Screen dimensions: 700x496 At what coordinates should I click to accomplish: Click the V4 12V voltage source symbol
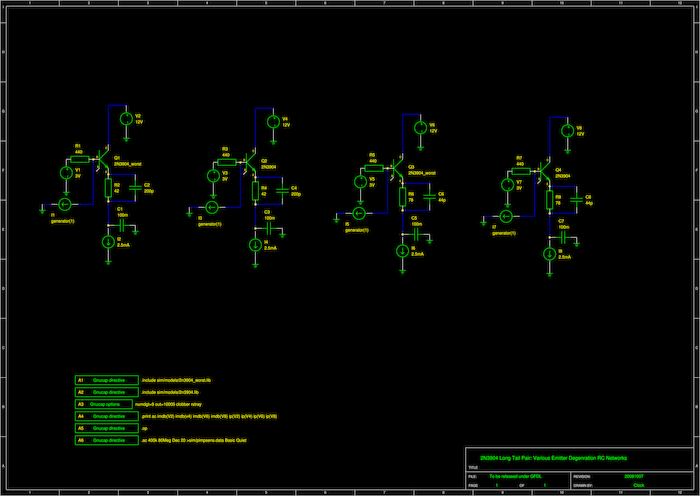[x=273, y=121]
